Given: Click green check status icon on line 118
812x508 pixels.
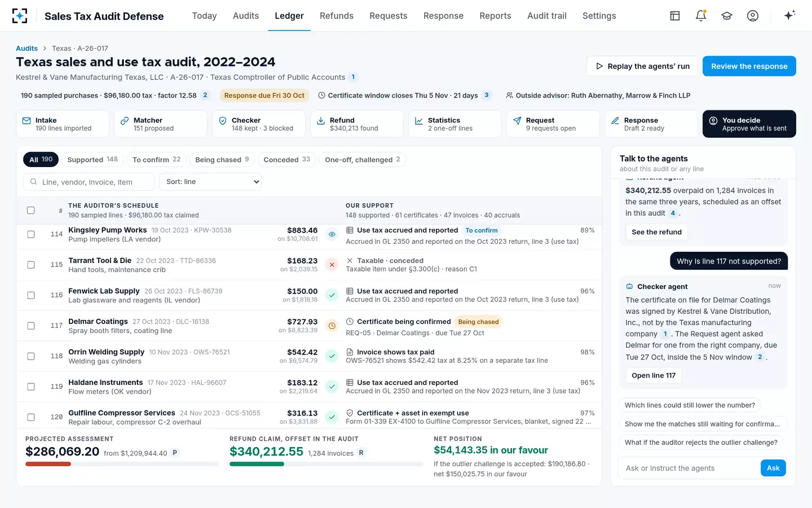Looking at the screenshot, I should point(332,356).
